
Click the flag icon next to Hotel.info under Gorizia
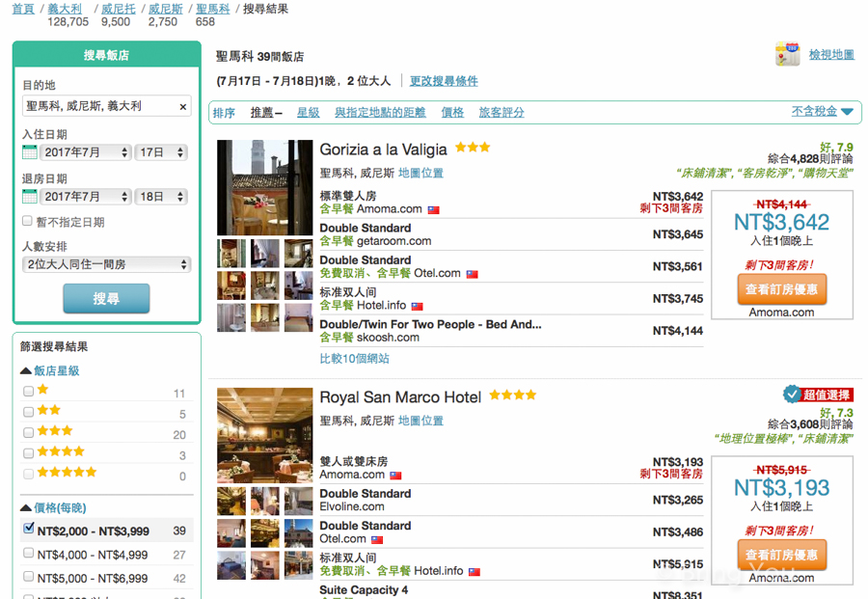(417, 306)
